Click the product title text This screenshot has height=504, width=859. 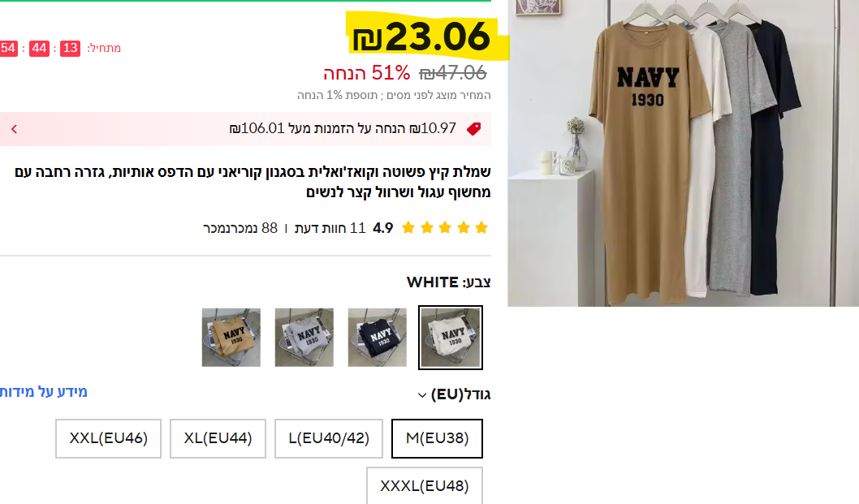[253, 182]
